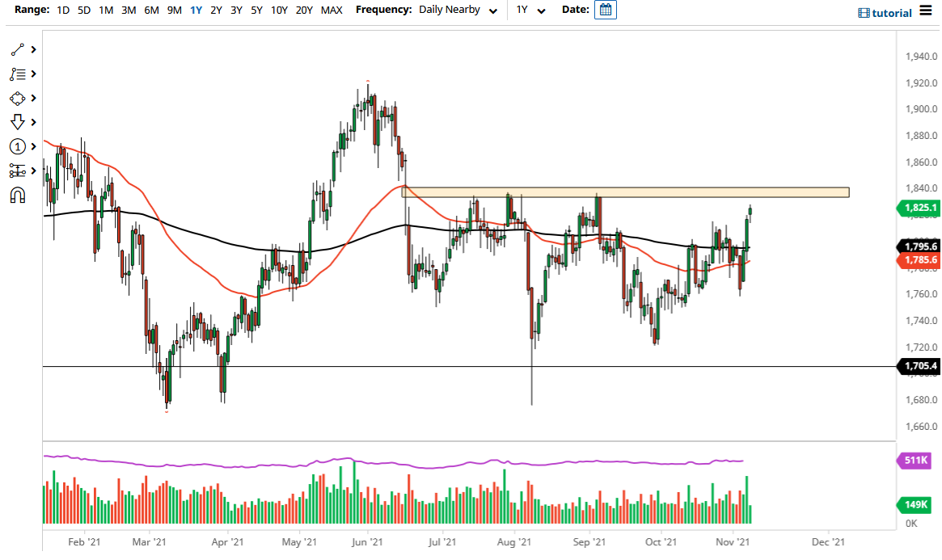The height and width of the screenshot is (560, 942).
Task: Open the Frequency Daily Nearby dropdown
Action: pyautogui.click(x=458, y=11)
